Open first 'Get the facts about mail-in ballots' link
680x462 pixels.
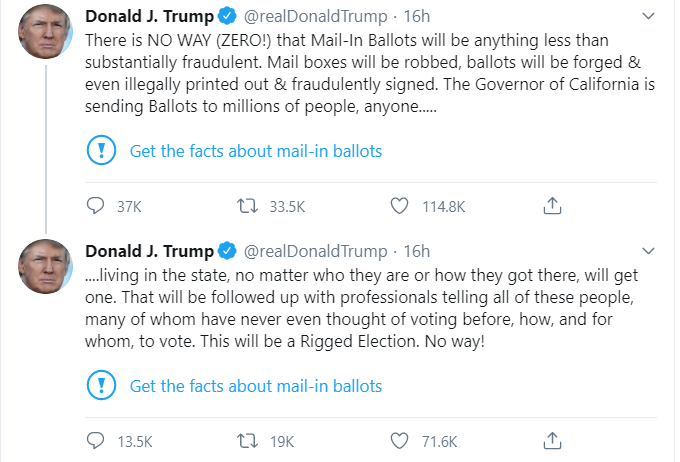[256, 151]
